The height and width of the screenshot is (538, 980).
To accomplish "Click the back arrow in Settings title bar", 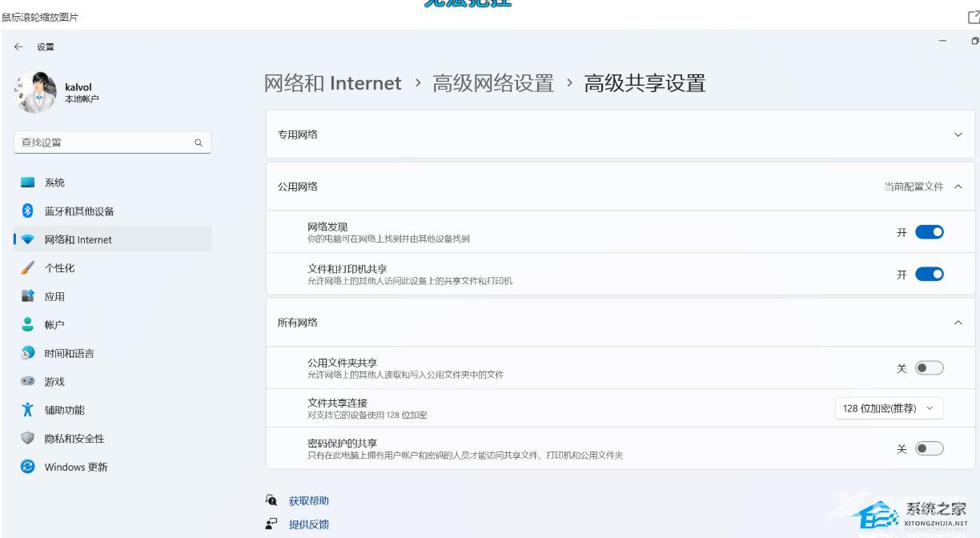I will point(18,48).
